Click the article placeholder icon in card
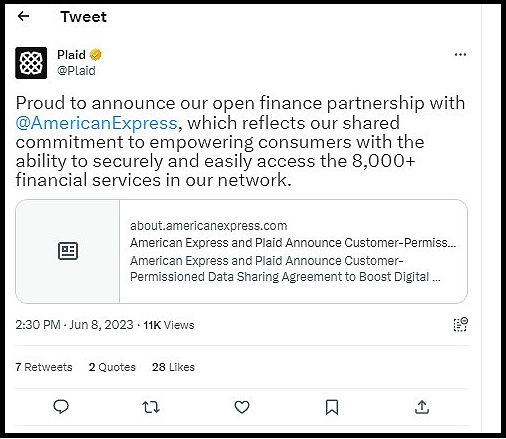This screenshot has height=439, width=506. pyautogui.click(x=68, y=251)
